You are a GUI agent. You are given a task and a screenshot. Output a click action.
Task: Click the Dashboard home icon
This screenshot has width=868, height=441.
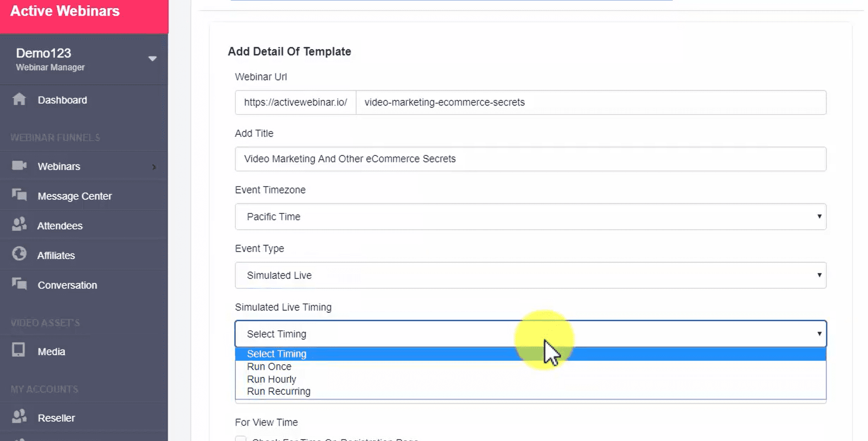(19, 99)
